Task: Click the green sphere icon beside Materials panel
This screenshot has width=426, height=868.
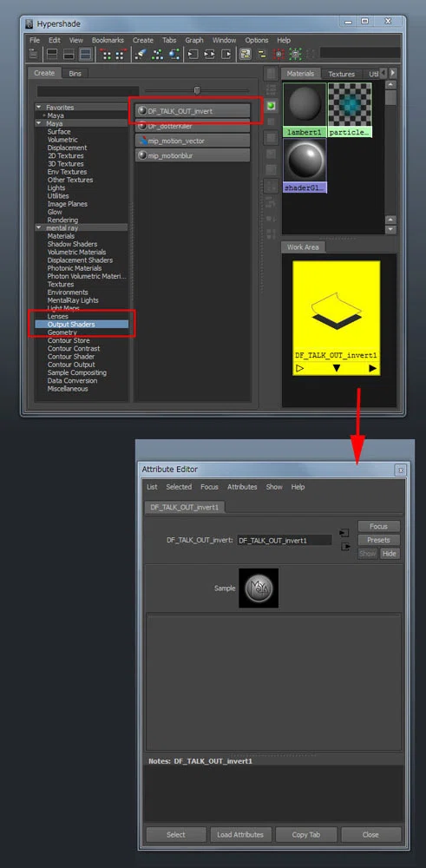Action: [x=271, y=105]
